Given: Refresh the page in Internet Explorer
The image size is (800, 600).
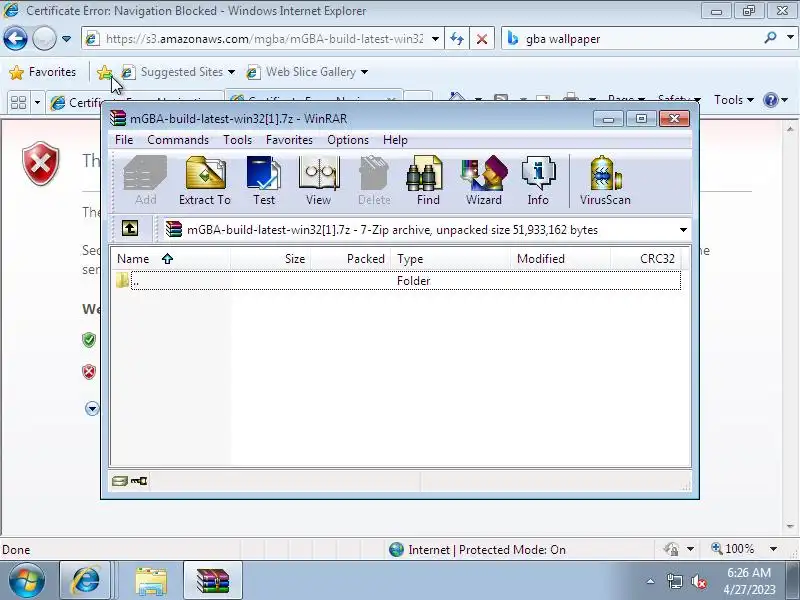Looking at the screenshot, I should [x=457, y=39].
